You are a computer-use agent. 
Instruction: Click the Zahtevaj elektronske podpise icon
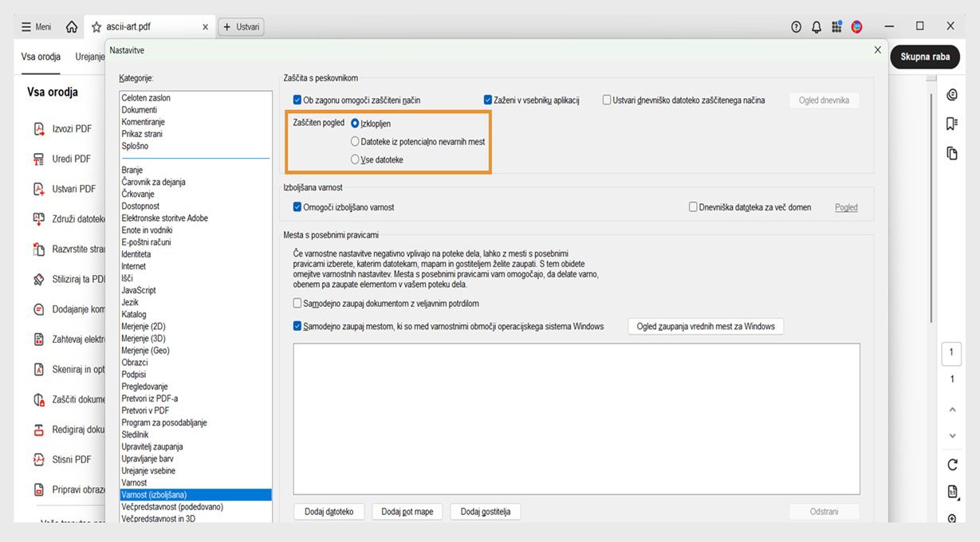[38, 339]
